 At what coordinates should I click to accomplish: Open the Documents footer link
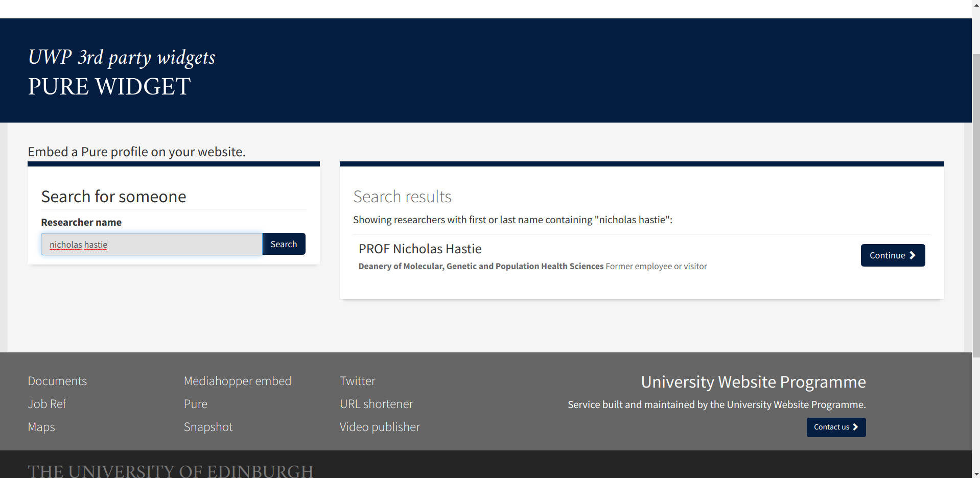57,381
